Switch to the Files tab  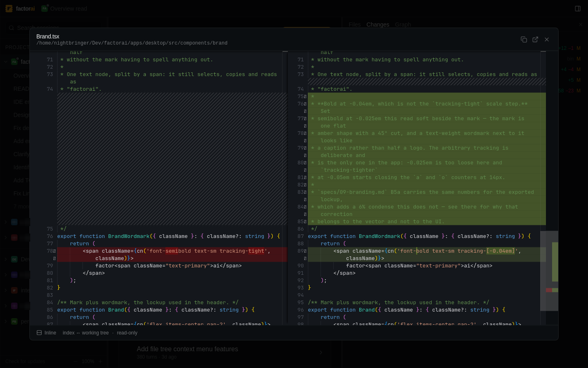pyautogui.click(x=355, y=25)
